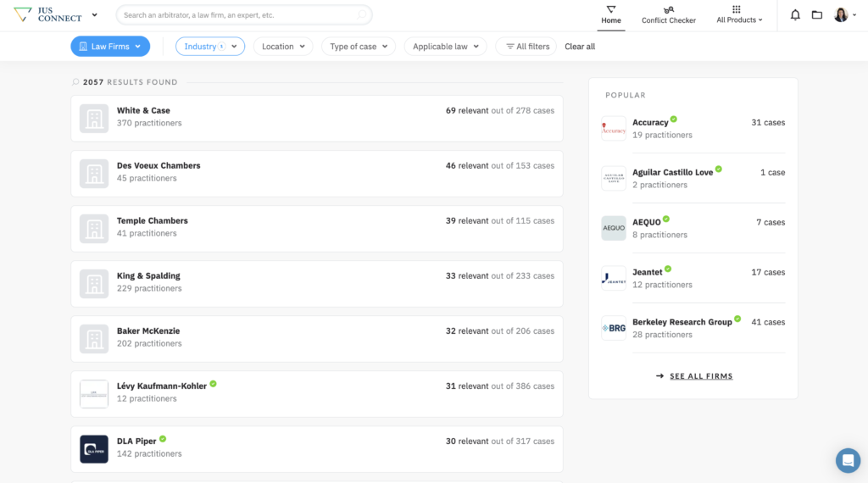The image size is (868, 483).
Task: Click the Jeantet logo
Action: [614, 278]
